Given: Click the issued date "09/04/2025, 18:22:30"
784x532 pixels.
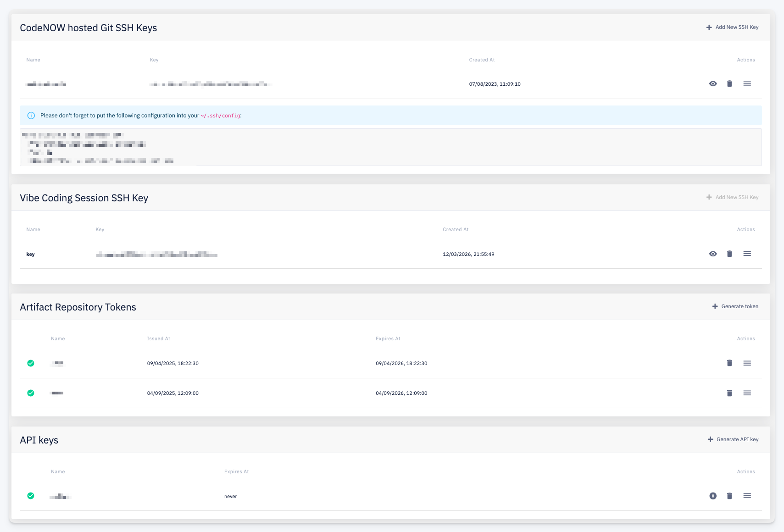Looking at the screenshot, I should point(173,363).
